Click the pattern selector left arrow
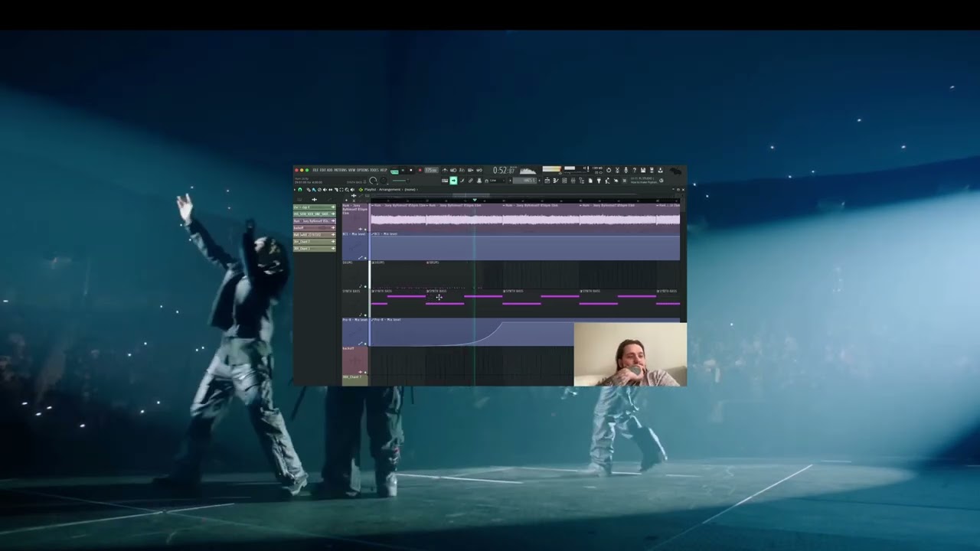Image resolution: width=980 pixels, height=551 pixels. coord(510,181)
